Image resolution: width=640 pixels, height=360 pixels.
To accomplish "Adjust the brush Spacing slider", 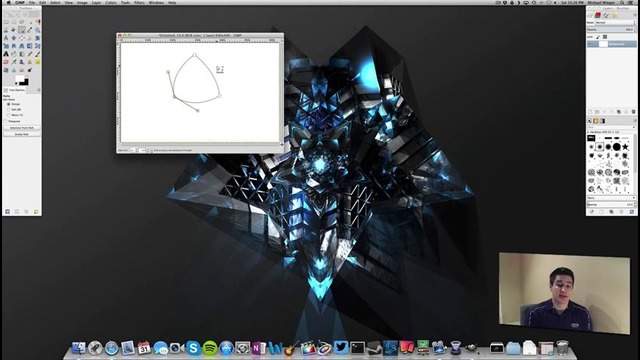I will coord(611,204).
